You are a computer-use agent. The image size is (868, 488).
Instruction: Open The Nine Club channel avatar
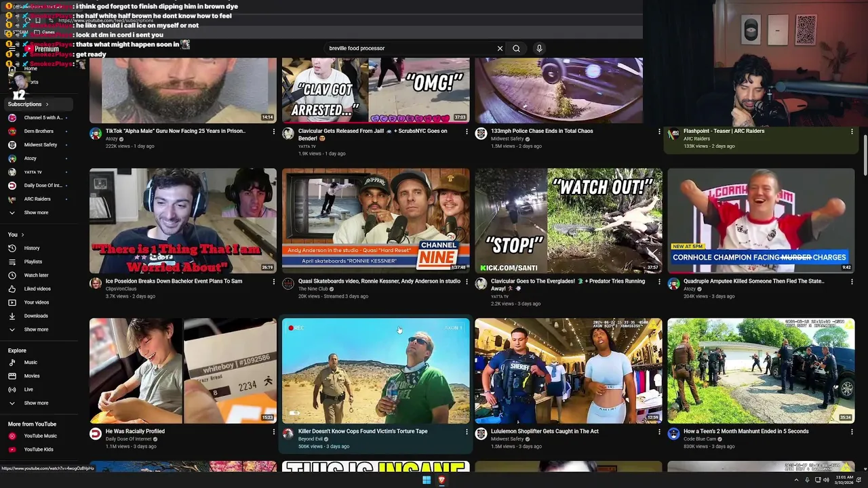(288, 283)
